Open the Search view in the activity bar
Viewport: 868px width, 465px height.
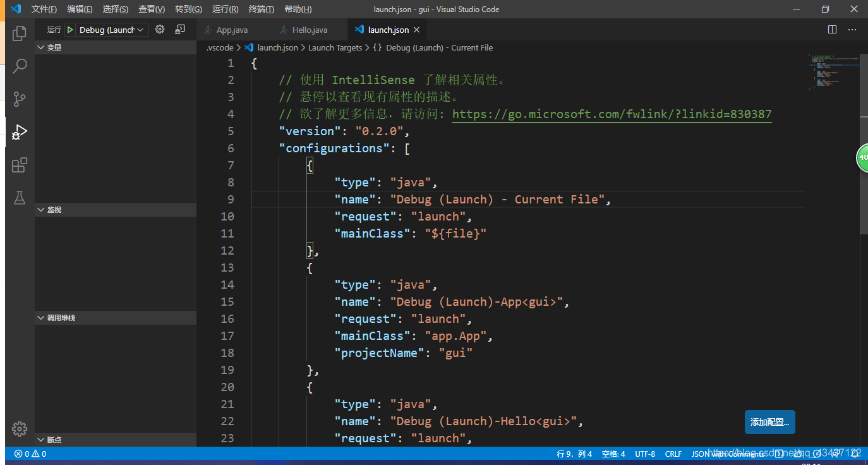[19, 66]
